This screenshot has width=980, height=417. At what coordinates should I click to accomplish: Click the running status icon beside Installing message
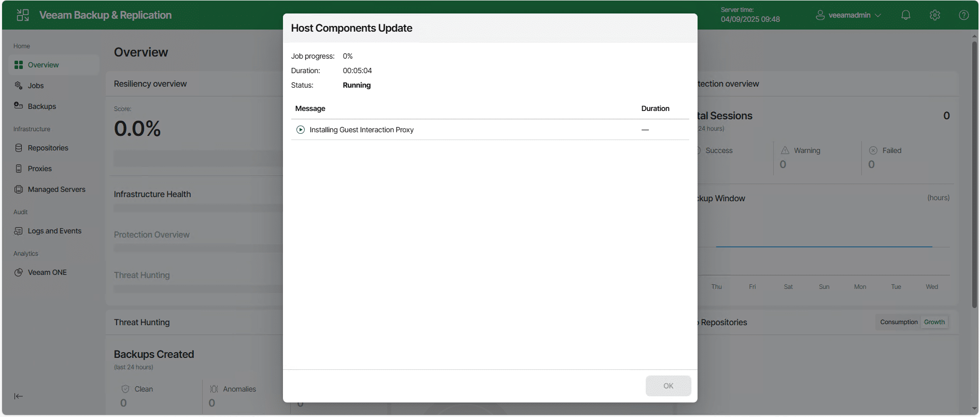[x=301, y=130]
